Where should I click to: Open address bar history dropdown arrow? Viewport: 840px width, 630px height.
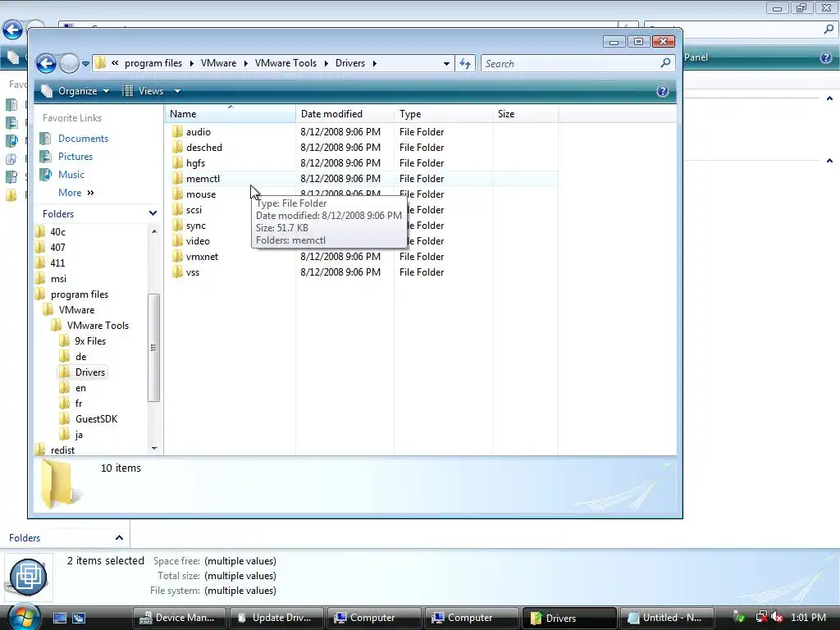pyautogui.click(x=446, y=64)
